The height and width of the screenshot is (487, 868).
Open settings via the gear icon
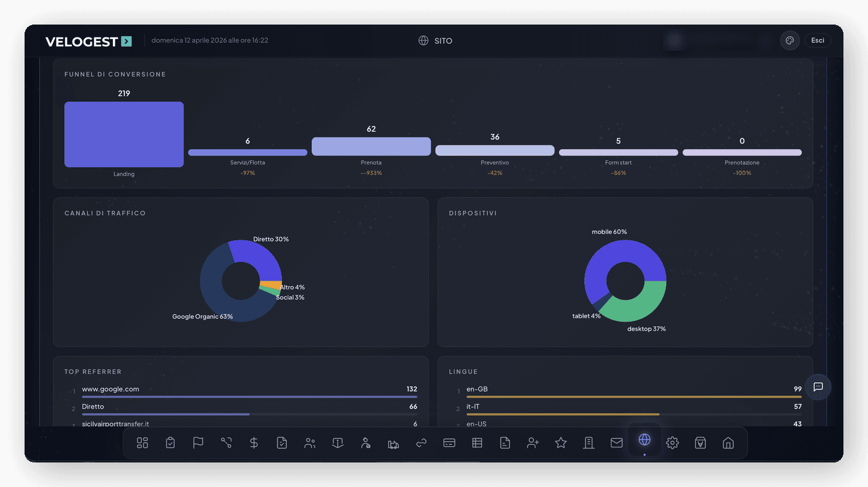click(x=672, y=443)
